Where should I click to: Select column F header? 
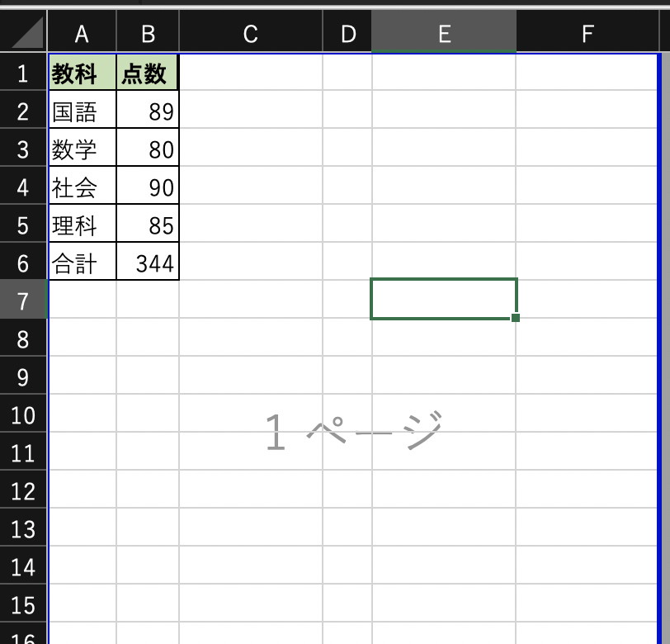click(587, 31)
